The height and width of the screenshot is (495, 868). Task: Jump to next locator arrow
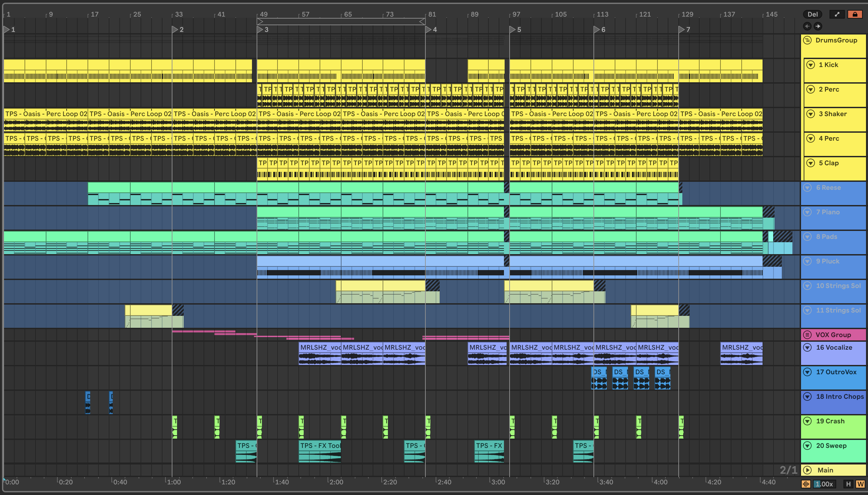[818, 26]
